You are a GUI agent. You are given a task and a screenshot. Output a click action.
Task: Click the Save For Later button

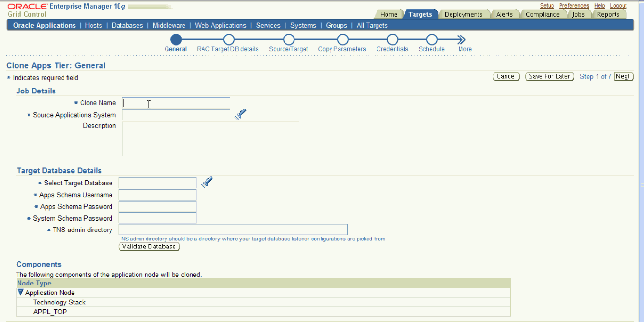pos(550,76)
